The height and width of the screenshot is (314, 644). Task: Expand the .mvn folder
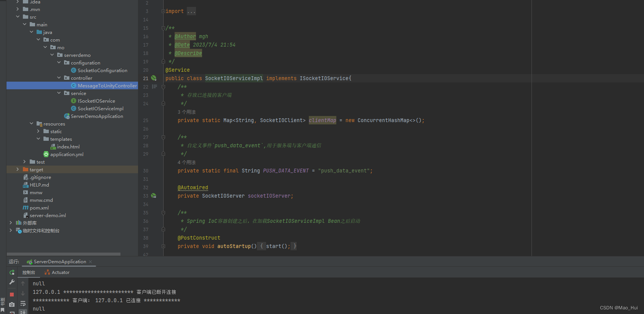[18, 9]
